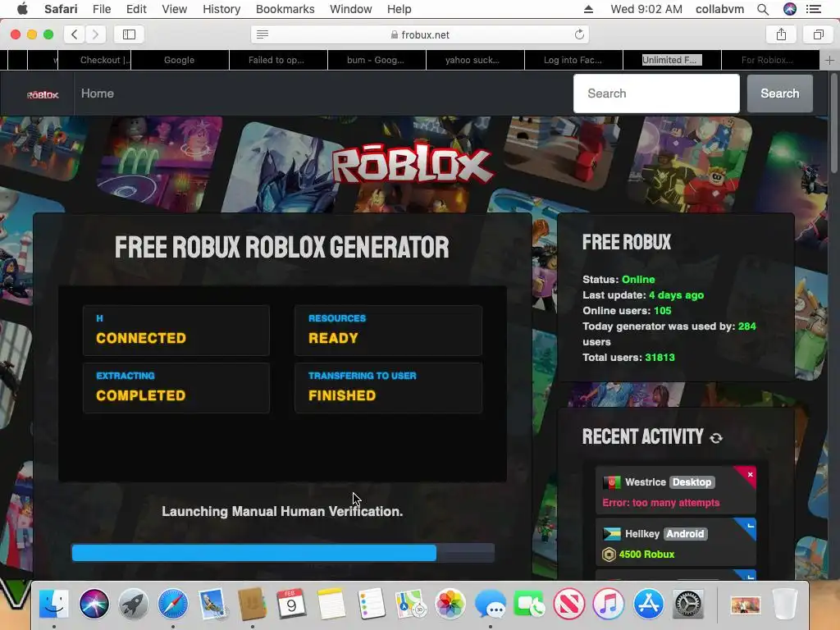
Task: Dismiss the Westrice error activity card
Action: 750,474
